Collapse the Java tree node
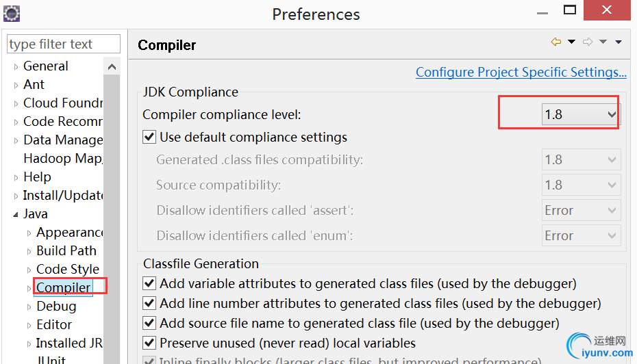637x364 pixels. coord(16,214)
